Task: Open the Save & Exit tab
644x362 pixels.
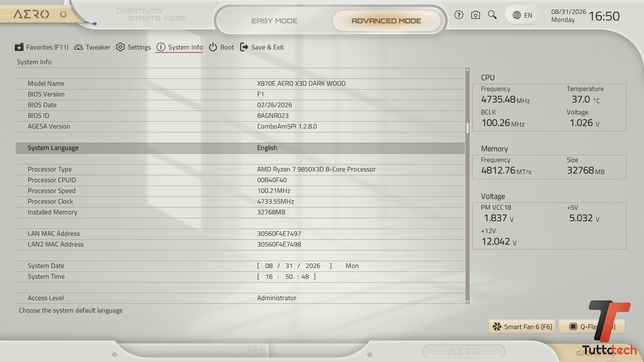Action: click(262, 47)
